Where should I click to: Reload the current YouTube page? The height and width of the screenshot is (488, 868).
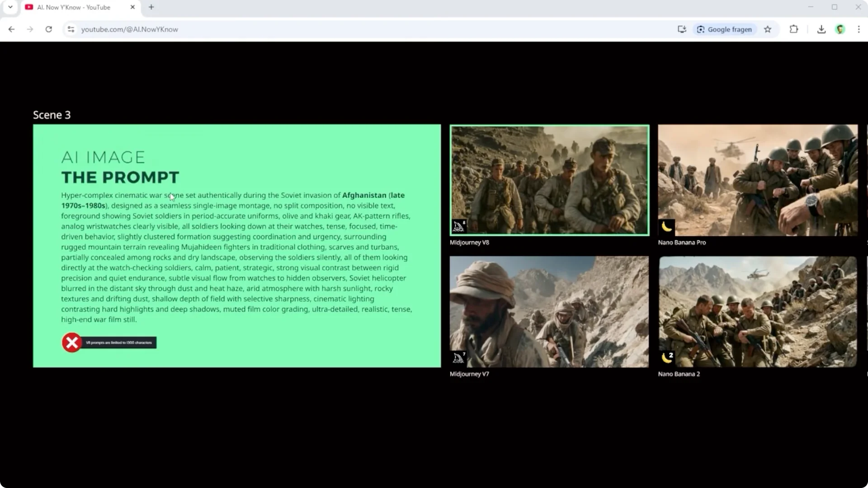pyautogui.click(x=49, y=29)
